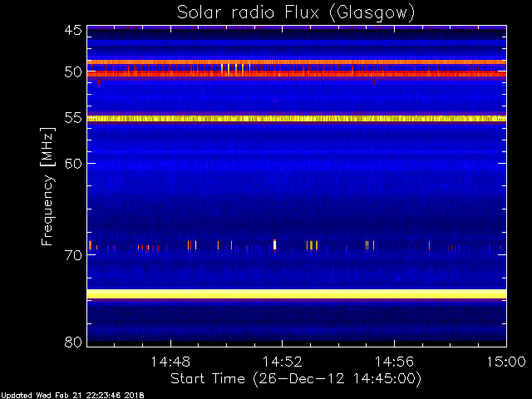Click the "Solar radio Flux (Glasgow)" title

click(296, 13)
